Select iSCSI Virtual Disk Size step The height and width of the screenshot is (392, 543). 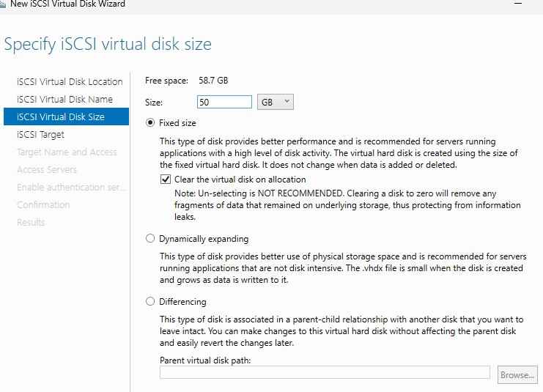61,117
